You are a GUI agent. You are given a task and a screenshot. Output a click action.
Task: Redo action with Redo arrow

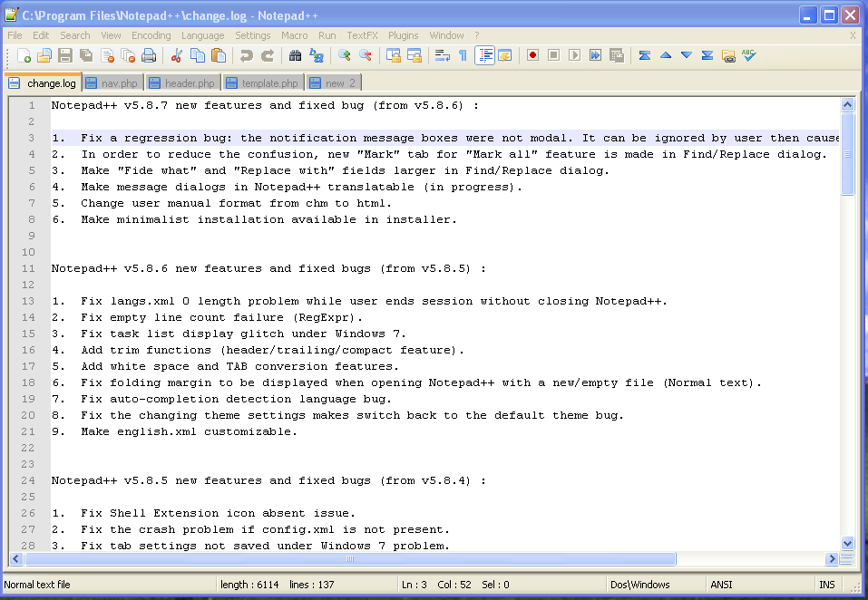[x=268, y=55]
